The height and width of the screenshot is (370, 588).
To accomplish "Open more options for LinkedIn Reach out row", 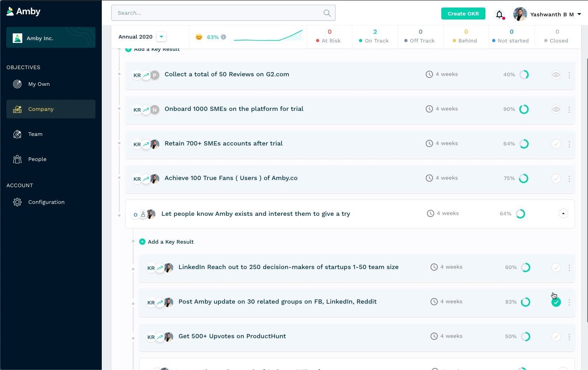I will pos(569,267).
